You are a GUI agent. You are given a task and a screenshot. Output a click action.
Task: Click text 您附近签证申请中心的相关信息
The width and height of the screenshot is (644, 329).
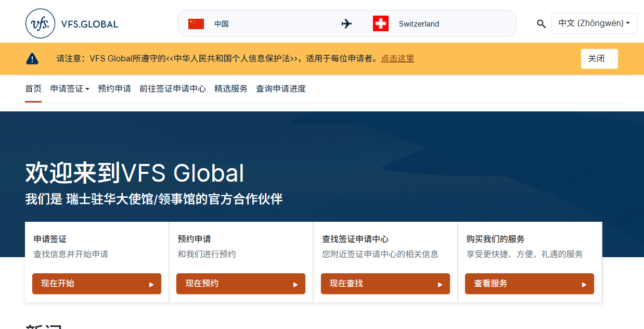[x=380, y=255]
